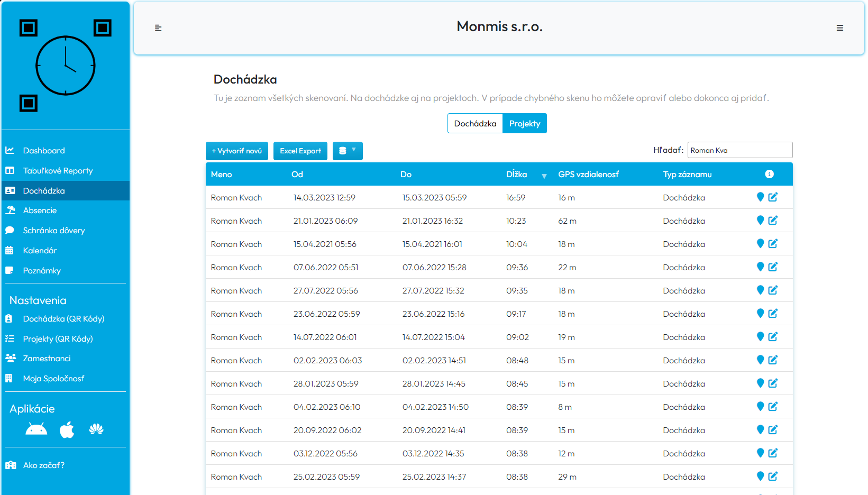Open Poznámky in the sidebar
The height and width of the screenshot is (495, 868).
[x=66, y=271]
